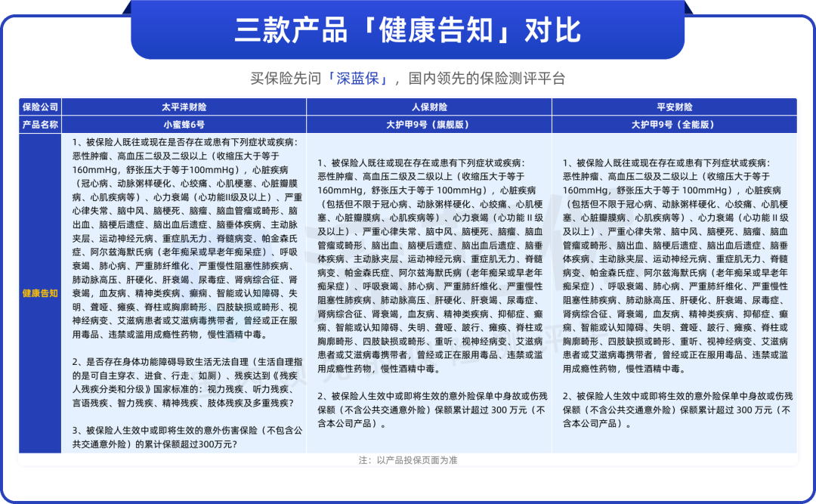The image size is (816, 504).
Task: Click the 人保财险 company header
Action: (429, 107)
